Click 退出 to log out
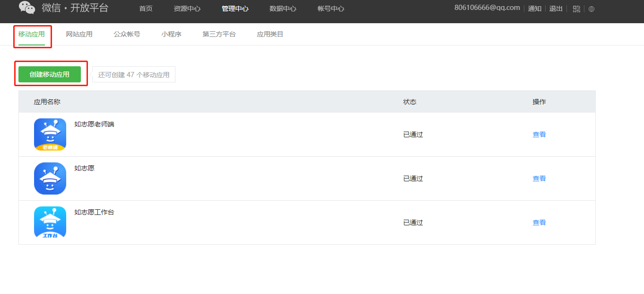This screenshot has height=294, width=644. coord(556,9)
